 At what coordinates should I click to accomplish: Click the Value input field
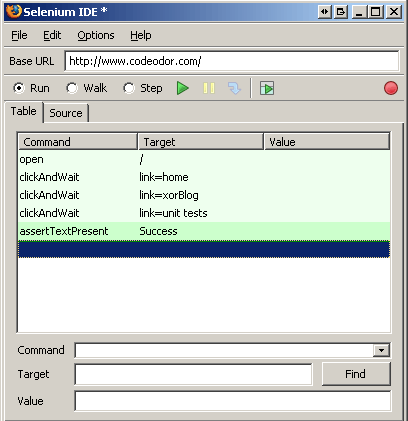coord(233,401)
